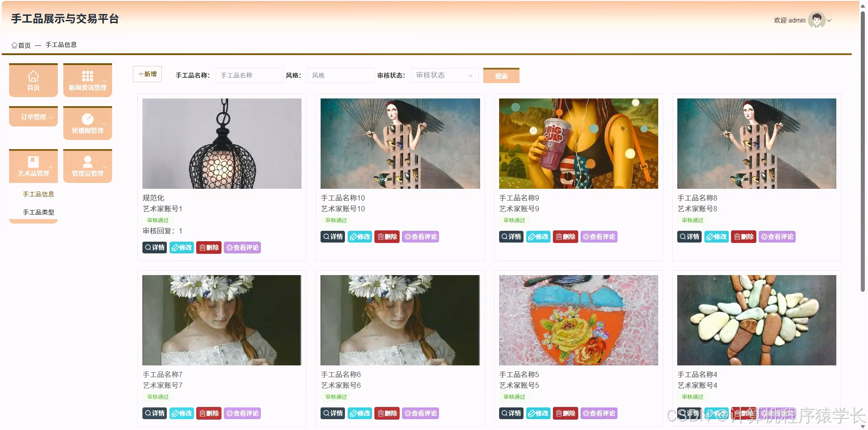
Task: Open 查看评论 for 手工品名称5
Action: pos(599,413)
